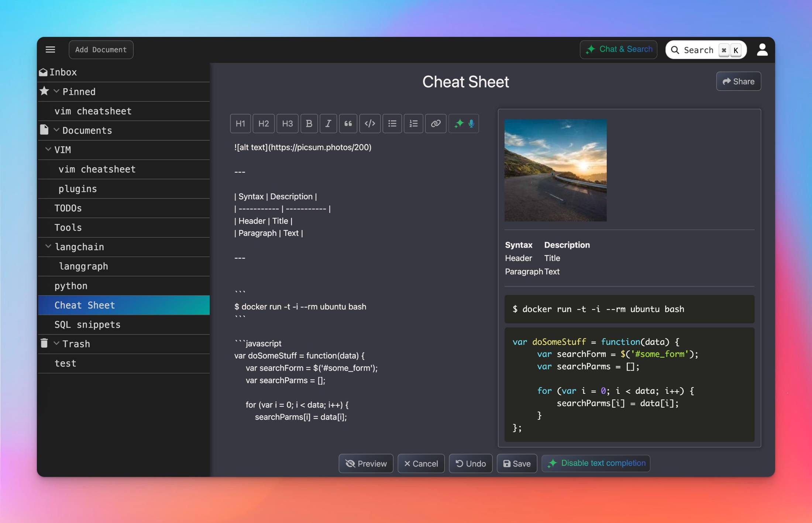Insert a bulleted list
The height and width of the screenshot is (523, 812).
[392, 123]
